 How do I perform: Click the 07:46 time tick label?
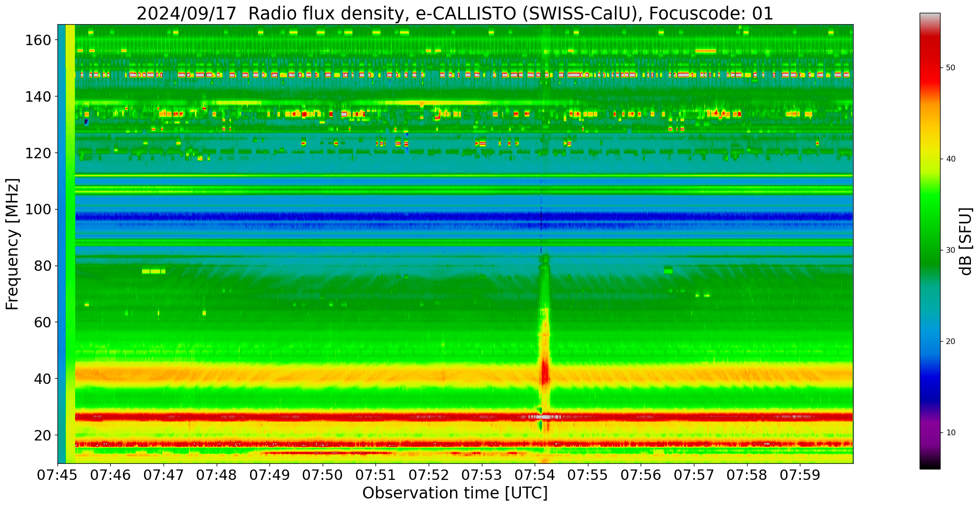(x=111, y=475)
